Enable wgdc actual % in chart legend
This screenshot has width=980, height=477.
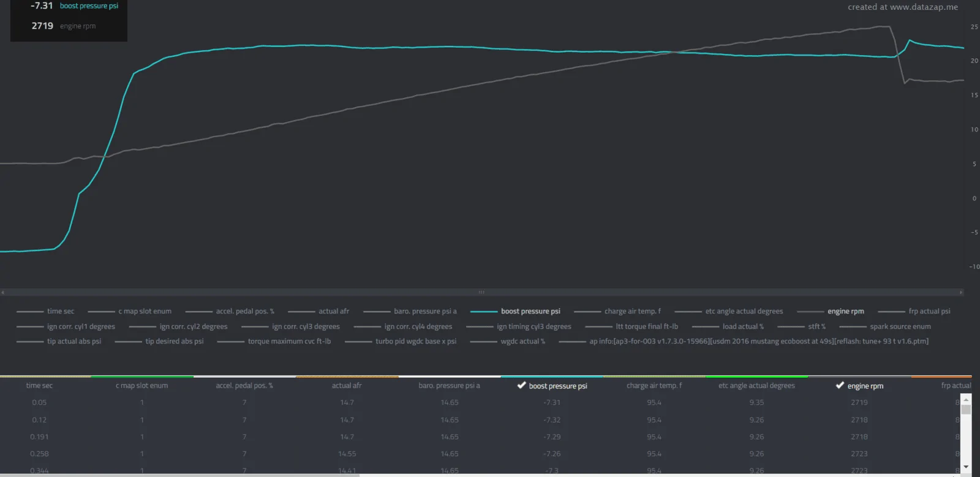(507, 341)
